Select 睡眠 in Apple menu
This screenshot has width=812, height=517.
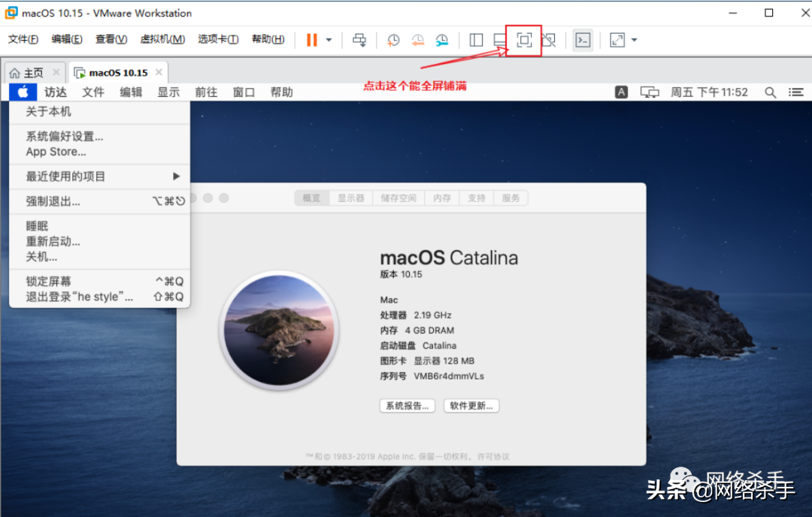(x=99, y=226)
